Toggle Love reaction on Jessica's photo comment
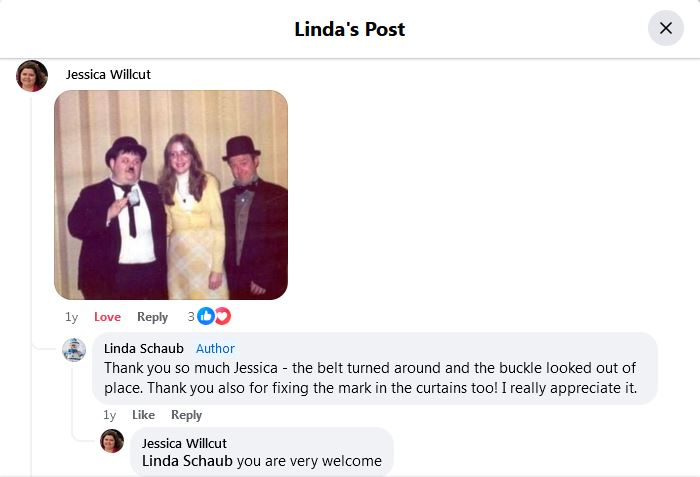The image size is (700, 477). [107, 317]
